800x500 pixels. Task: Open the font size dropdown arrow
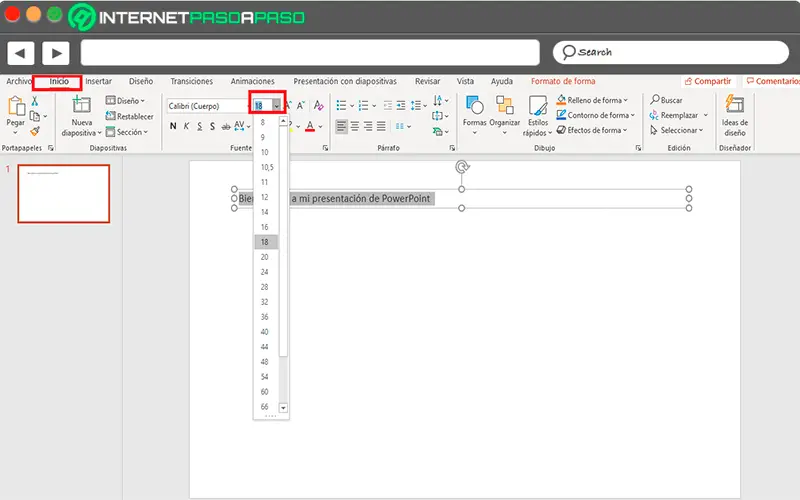[276, 106]
